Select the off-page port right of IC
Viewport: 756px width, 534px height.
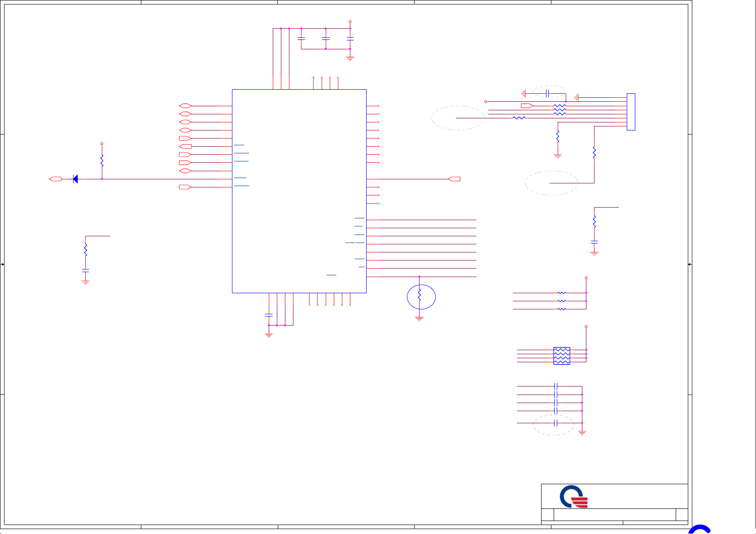pos(454,179)
